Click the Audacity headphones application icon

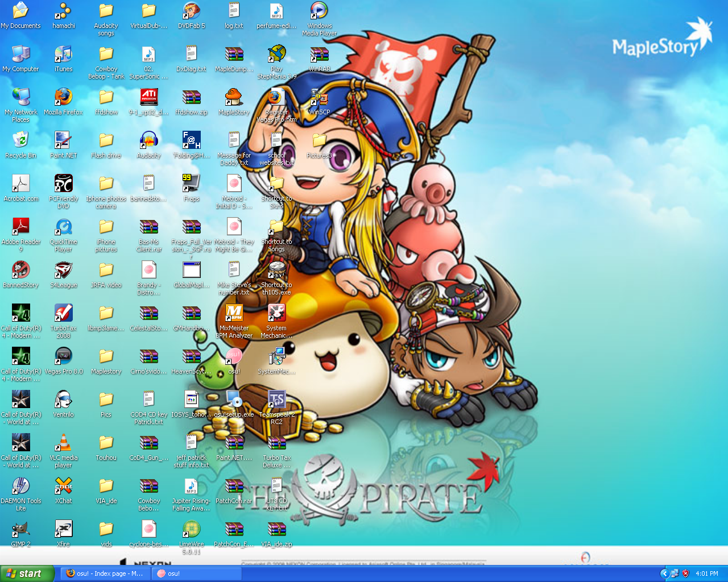[148, 140]
